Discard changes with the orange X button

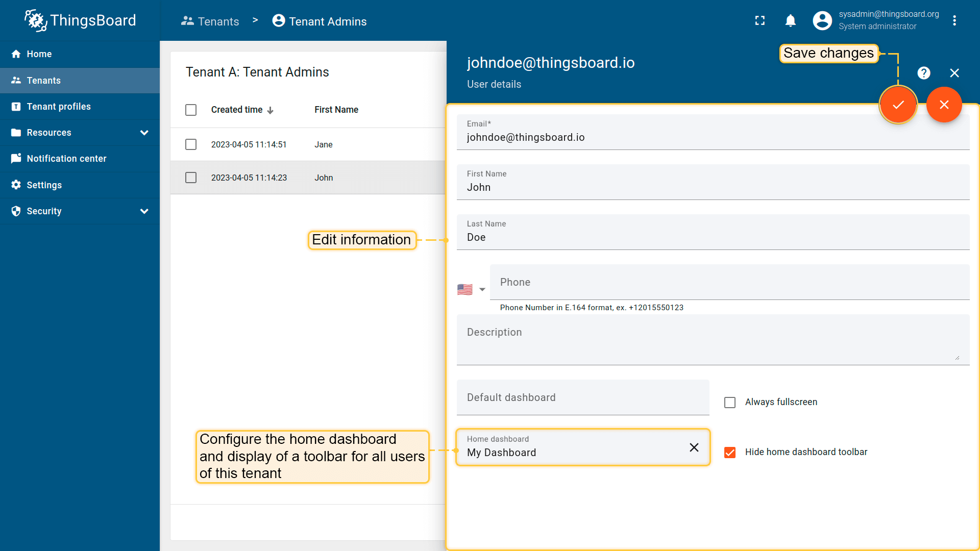point(944,105)
